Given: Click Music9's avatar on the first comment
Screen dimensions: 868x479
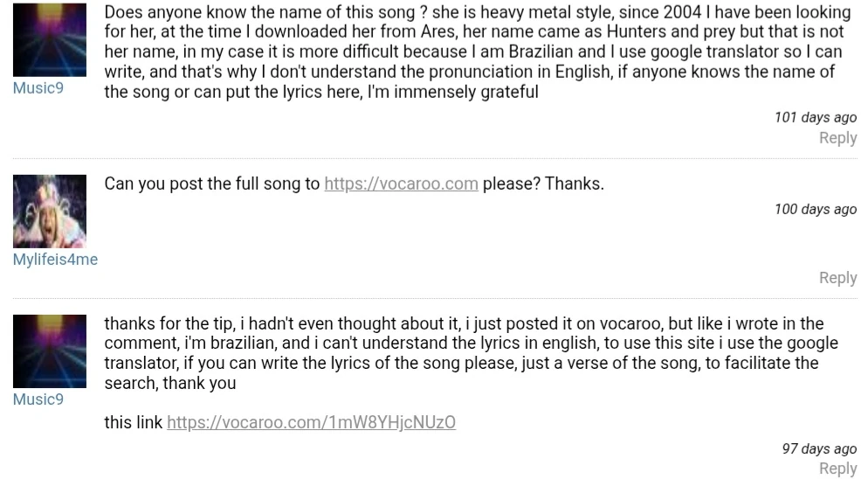Looking at the screenshot, I should [49, 39].
